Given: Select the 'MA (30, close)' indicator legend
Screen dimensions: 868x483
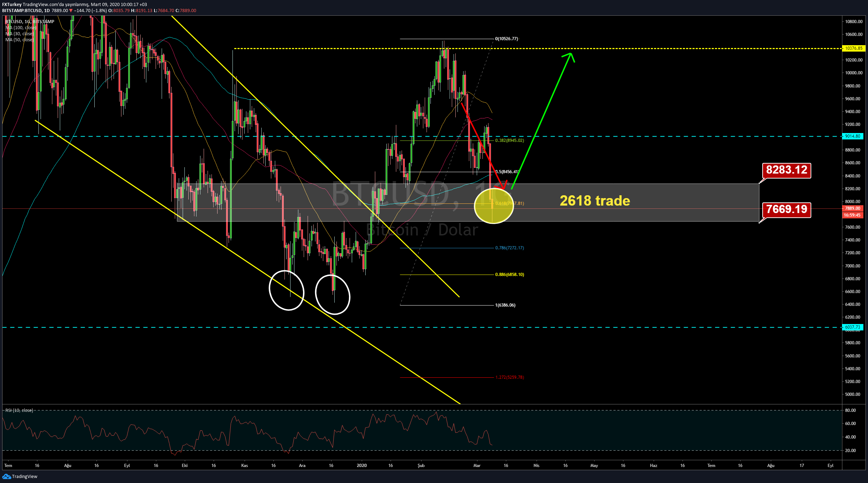Looking at the screenshot, I should click(19, 34).
